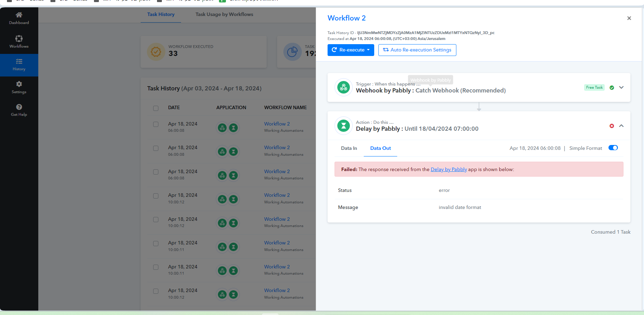
Task: Select the History sidebar item
Action: pyautogui.click(x=19, y=65)
